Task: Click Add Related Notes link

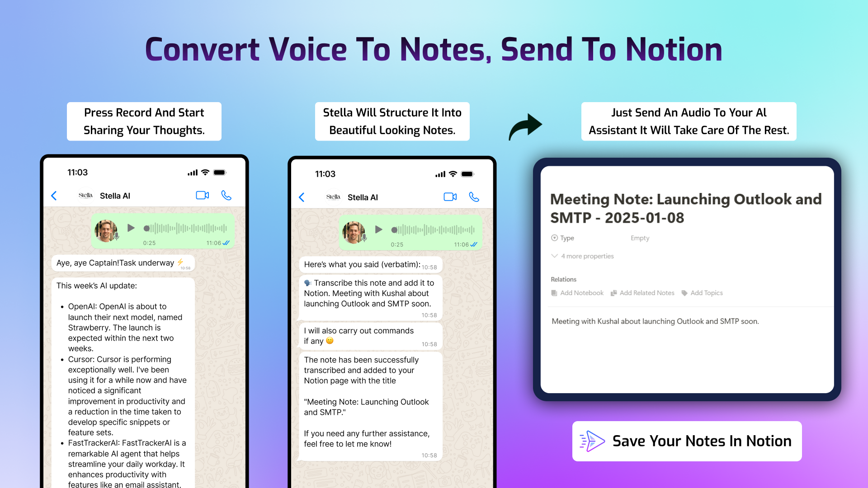Action: coord(646,292)
